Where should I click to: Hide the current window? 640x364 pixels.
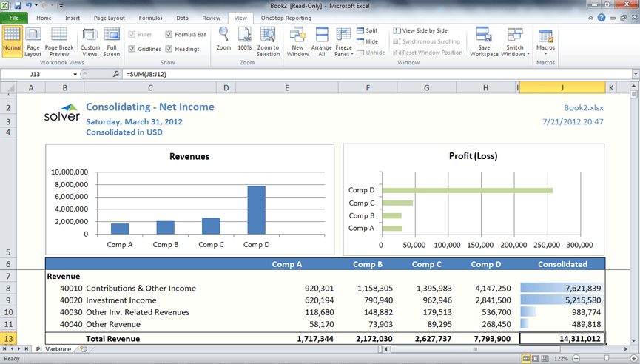pos(367,41)
